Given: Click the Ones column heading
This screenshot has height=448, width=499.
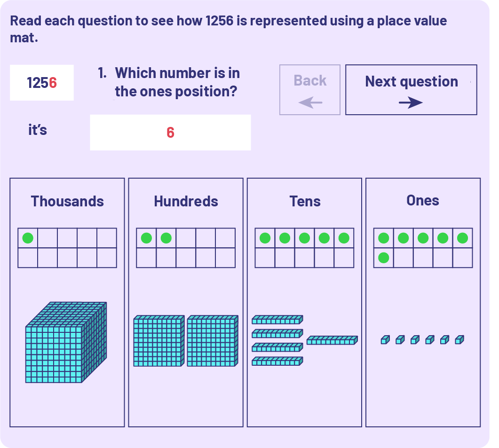Looking at the screenshot, I should [423, 201].
